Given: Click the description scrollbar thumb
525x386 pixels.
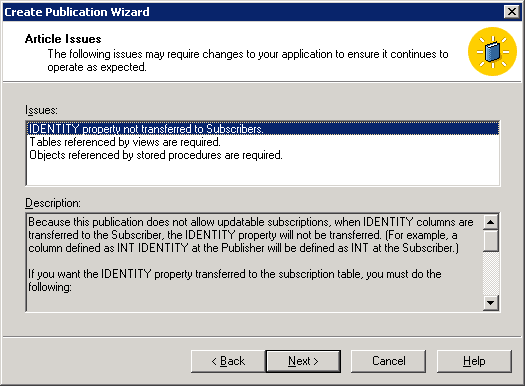Looking at the screenshot, I should pyautogui.click(x=491, y=240).
